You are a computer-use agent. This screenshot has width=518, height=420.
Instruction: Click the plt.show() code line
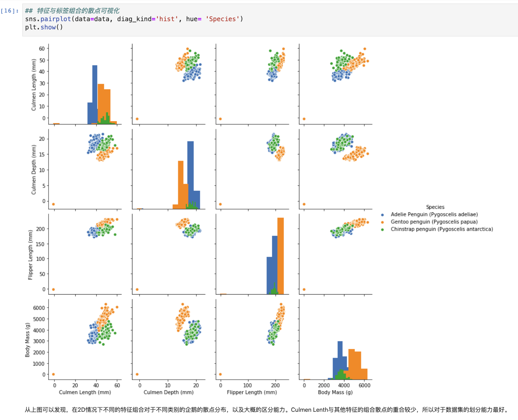(44, 27)
